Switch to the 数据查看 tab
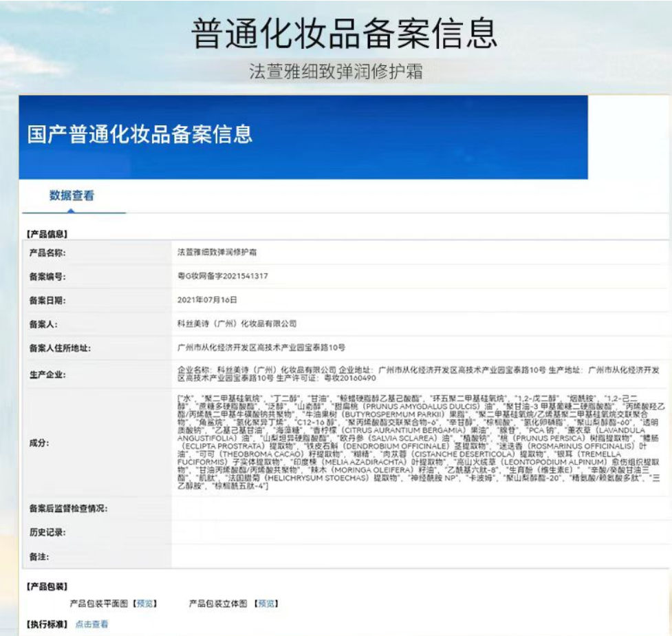This screenshot has width=672, height=636. (72, 195)
